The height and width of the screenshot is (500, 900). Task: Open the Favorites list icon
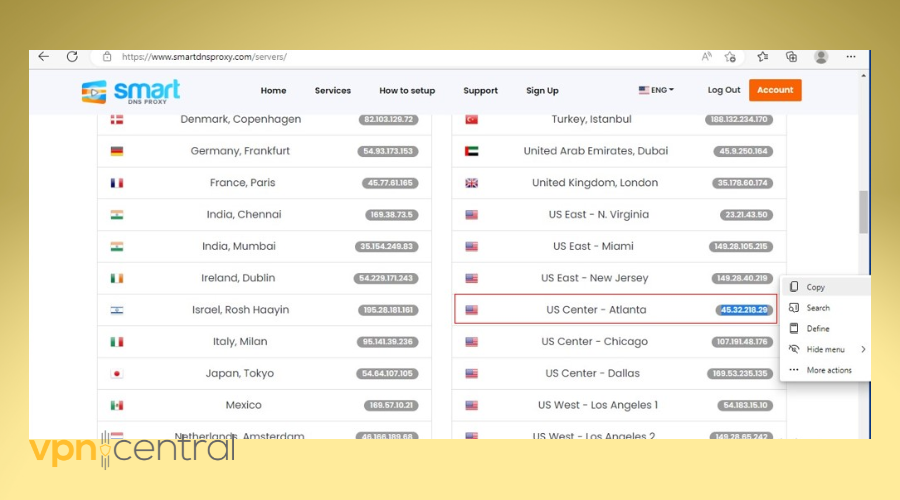(x=762, y=56)
